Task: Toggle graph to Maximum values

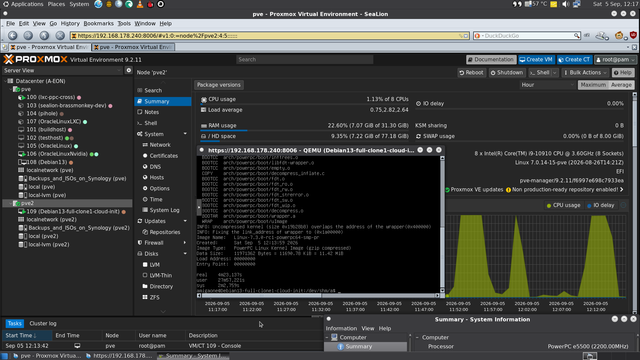Action: pos(593,85)
